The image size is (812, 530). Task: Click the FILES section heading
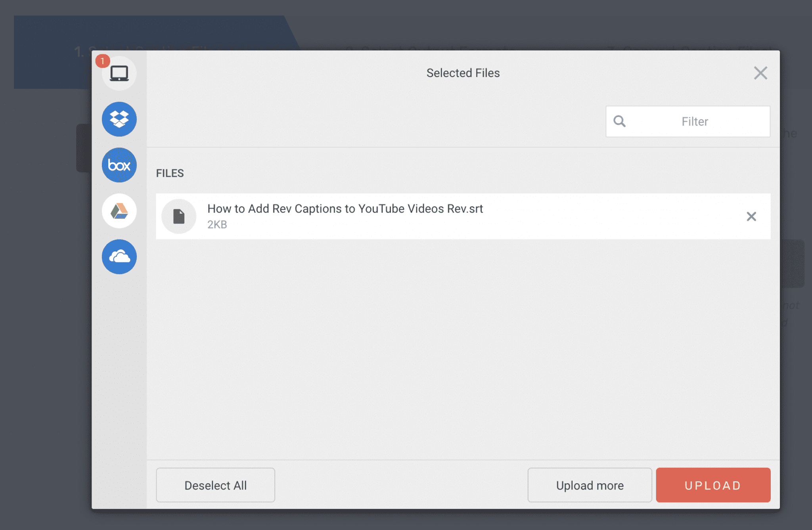tap(170, 173)
